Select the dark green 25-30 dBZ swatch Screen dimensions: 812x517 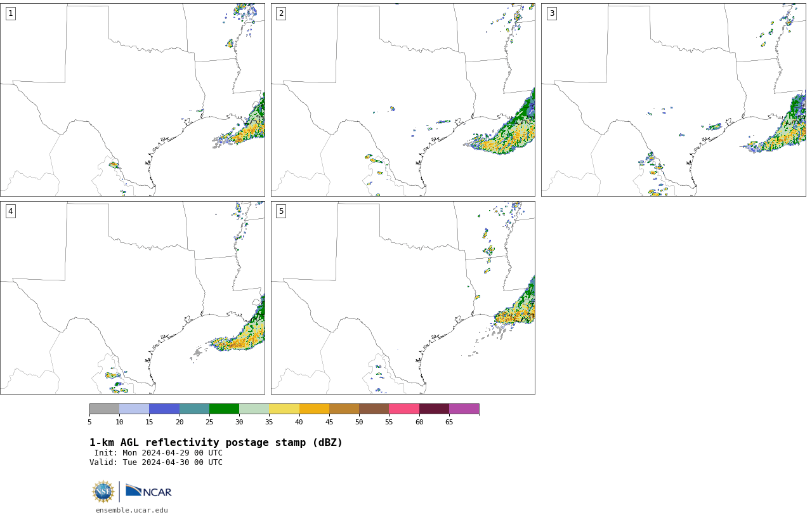pyautogui.click(x=224, y=409)
